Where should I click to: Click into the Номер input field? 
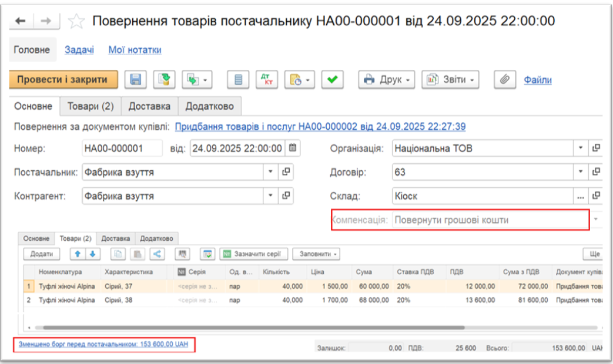(122, 149)
